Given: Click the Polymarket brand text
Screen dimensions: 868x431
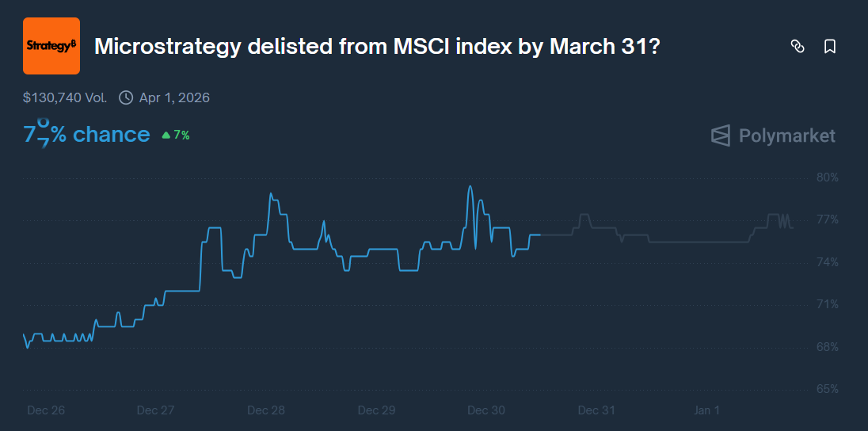Looking at the screenshot, I should coord(786,135).
